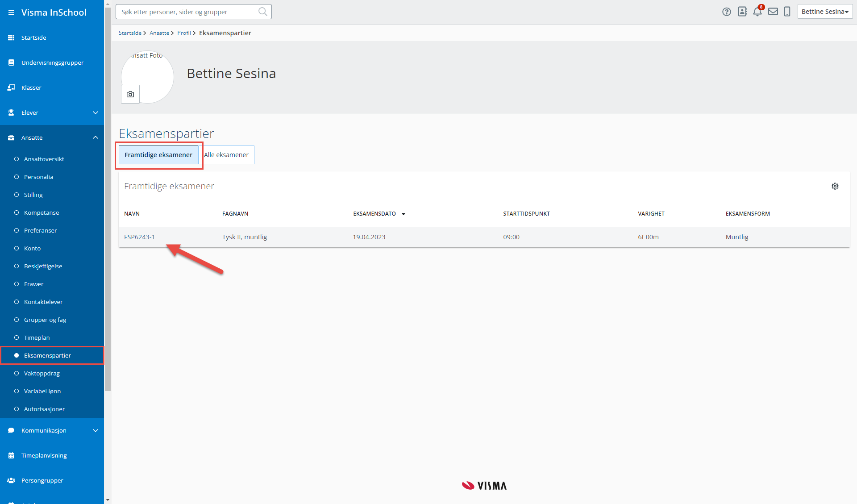Open Bettine Sesina user dropdown
The width and height of the screenshot is (857, 504).
824,12
